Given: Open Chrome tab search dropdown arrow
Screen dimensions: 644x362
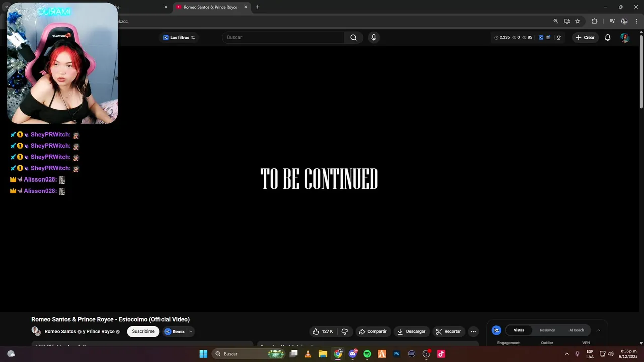Looking at the screenshot, I should click(x=6, y=7).
